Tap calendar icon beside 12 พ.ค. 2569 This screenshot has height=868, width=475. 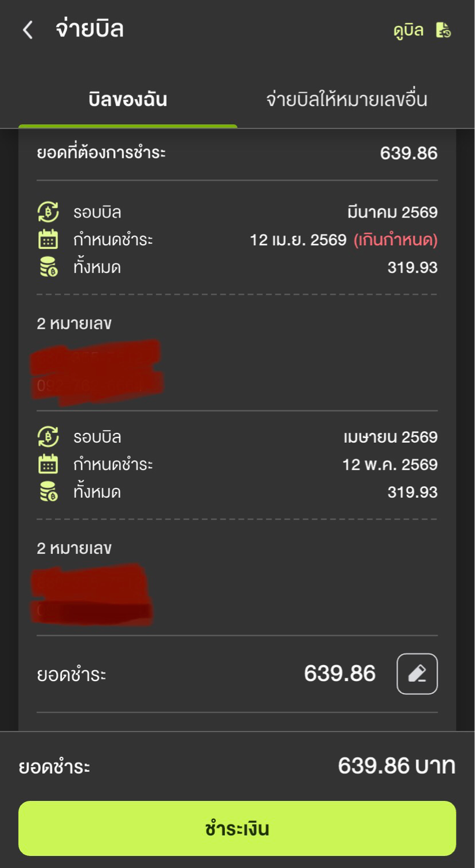(48, 464)
